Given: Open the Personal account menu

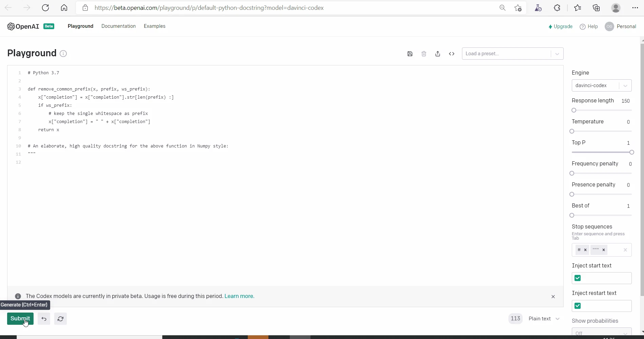Looking at the screenshot, I should point(620,26).
